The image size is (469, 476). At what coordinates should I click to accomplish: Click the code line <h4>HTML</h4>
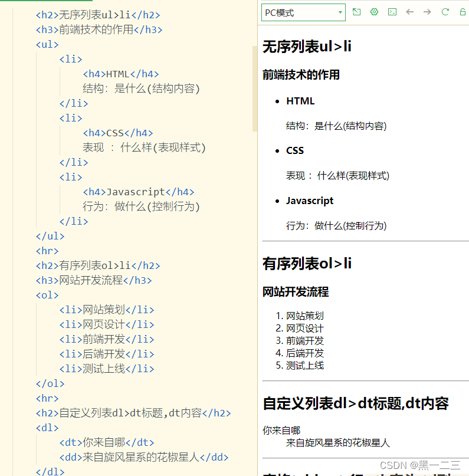pos(121,74)
